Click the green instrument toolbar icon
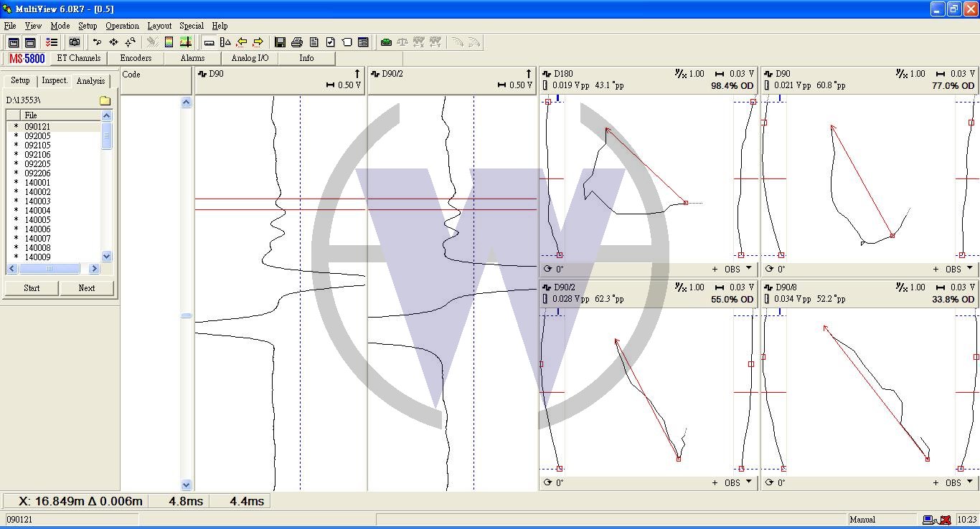 coord(386,42)
